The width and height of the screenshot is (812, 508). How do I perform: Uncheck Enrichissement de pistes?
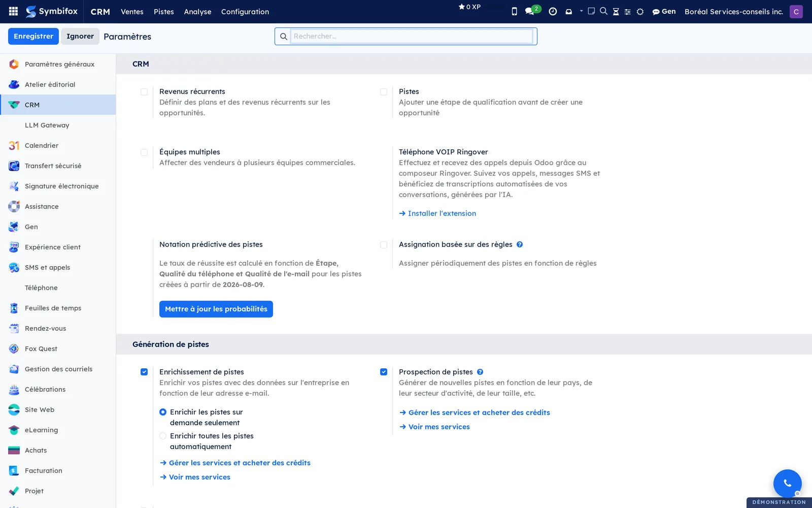(x=144, y=372)
